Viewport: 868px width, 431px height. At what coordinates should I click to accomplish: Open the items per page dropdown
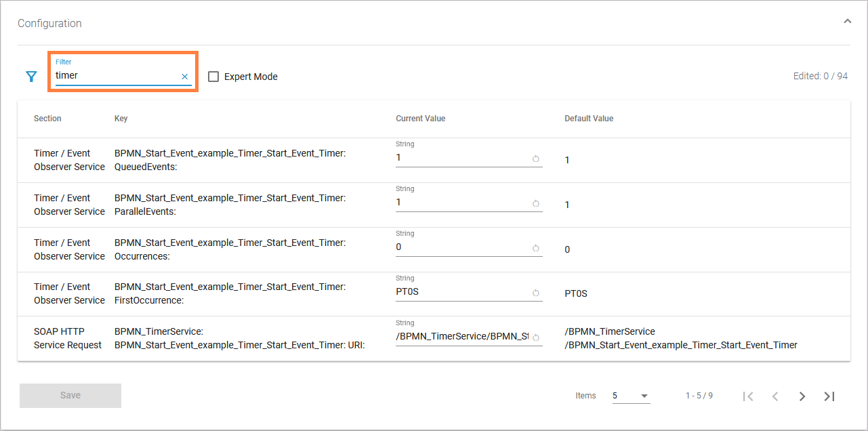pyautogui.click(x=644, y=396)
